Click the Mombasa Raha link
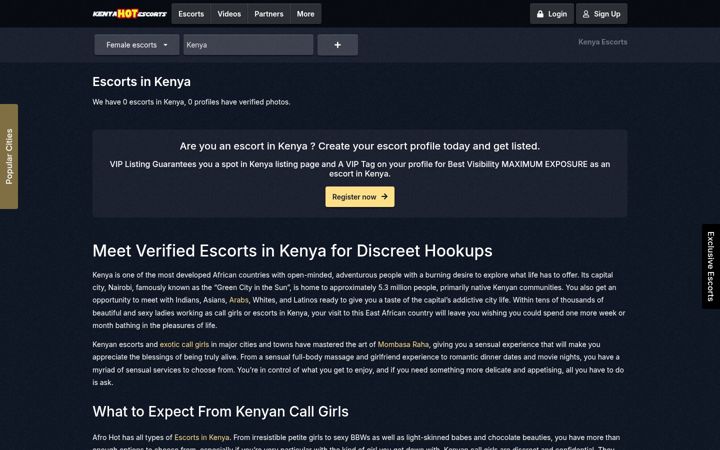720x450 pixels. coord(403,344)
